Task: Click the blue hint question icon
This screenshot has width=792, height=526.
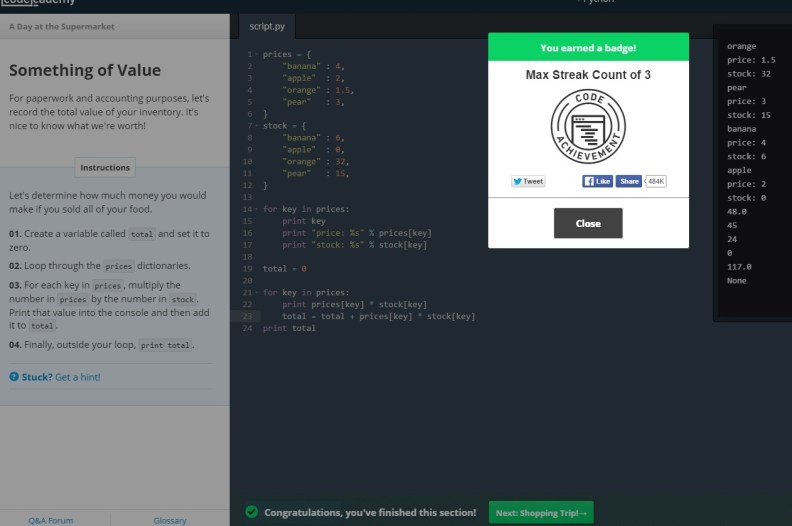Action: [14, 376]
